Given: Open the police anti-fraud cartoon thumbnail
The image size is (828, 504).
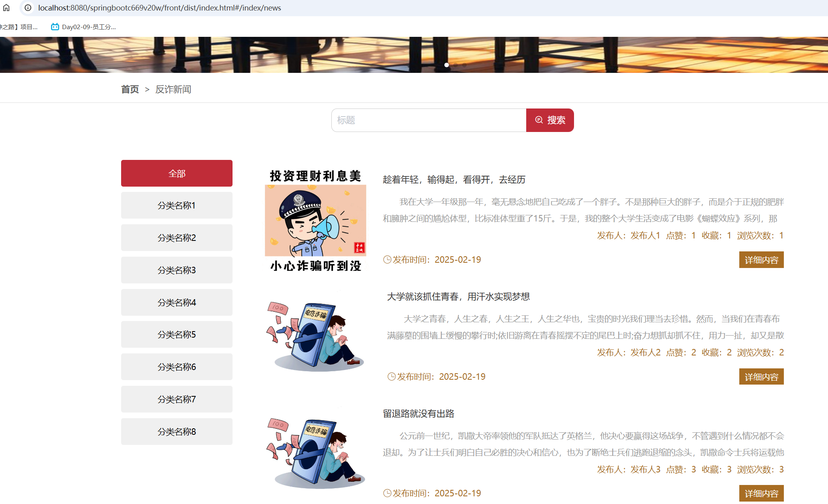Looking at the screenshot, I should [x=315, y=221].
